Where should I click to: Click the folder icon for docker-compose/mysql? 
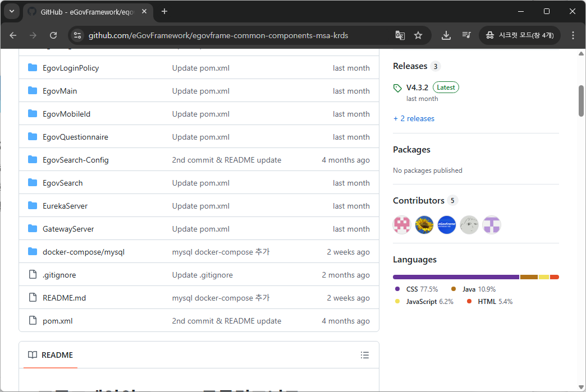click(x=33, y=252)
